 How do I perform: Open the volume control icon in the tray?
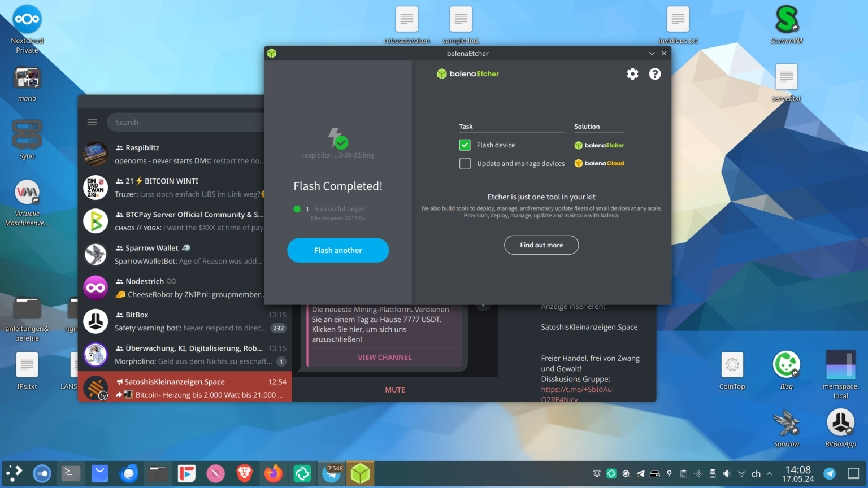(726, 473)
